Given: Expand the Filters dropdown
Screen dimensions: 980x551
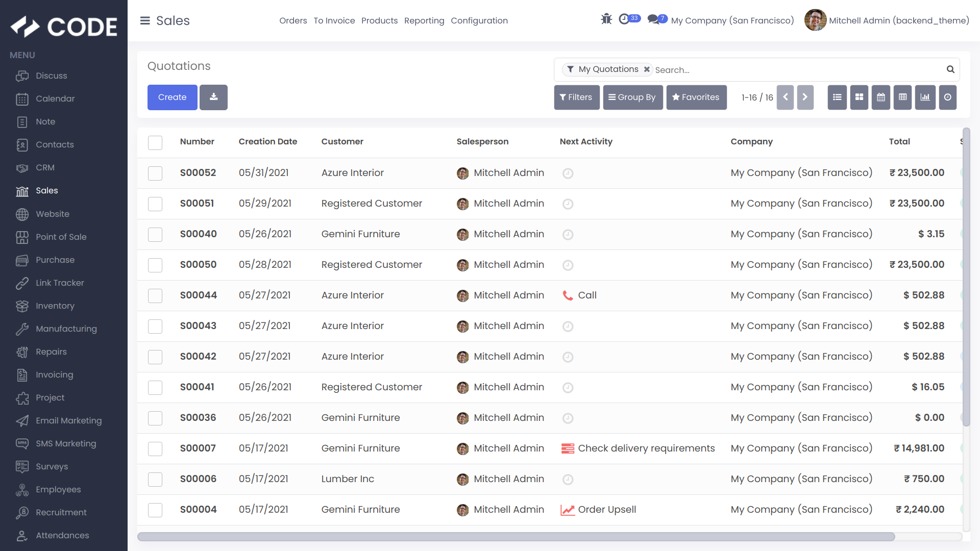Looking at the screenshot, I should 576,97.
